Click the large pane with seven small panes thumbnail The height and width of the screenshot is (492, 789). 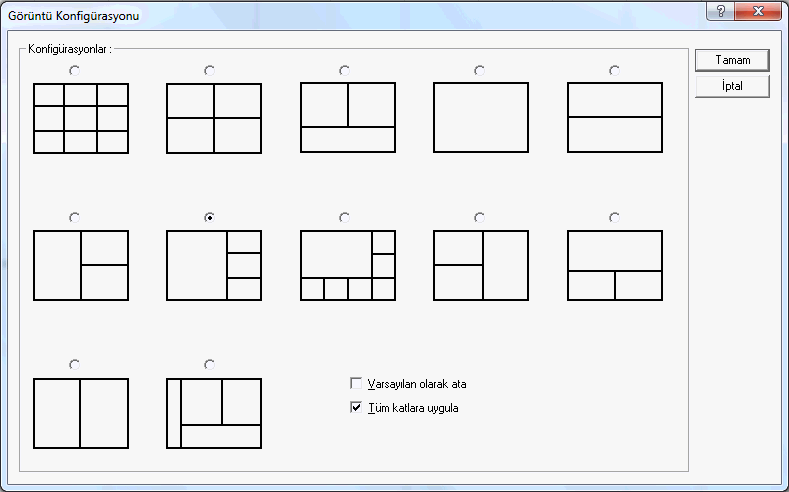[348, 265]
